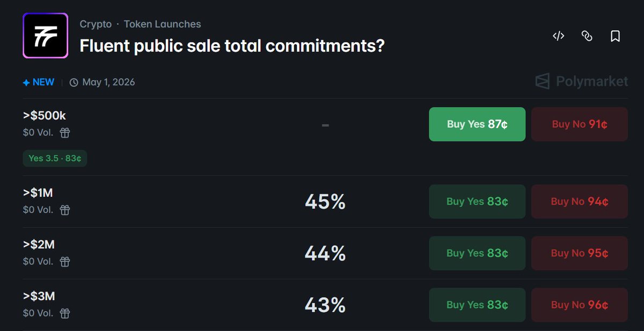The height and width of the screenshot is (331, 644).
Task: Click the Fluent market logo thumbnail
Action: click(x=45, y=35)
